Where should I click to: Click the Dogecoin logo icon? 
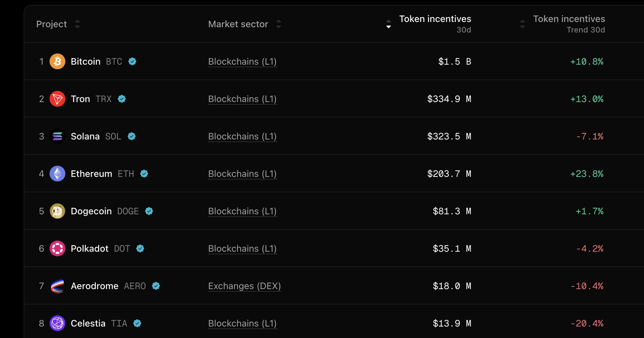pos(57,211)
